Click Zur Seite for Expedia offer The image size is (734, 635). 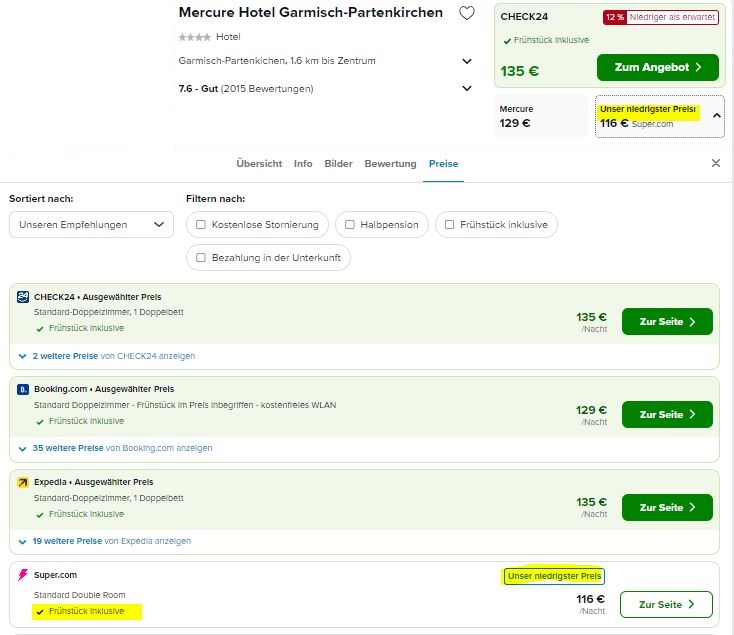click(667, 507)
